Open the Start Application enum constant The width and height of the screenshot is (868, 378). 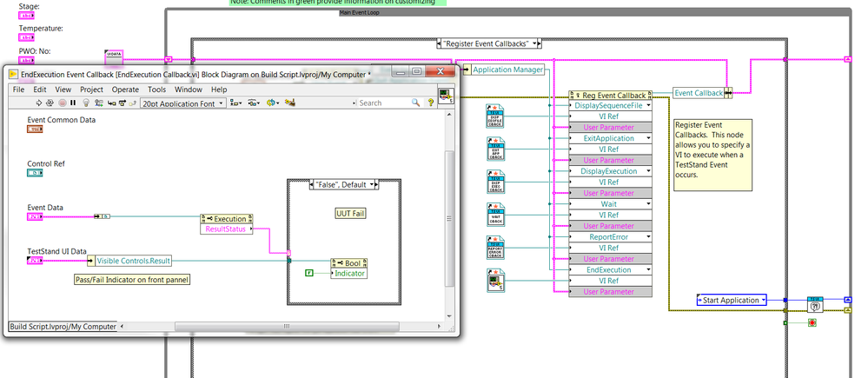pyautogui.click(x=732, y=300)
